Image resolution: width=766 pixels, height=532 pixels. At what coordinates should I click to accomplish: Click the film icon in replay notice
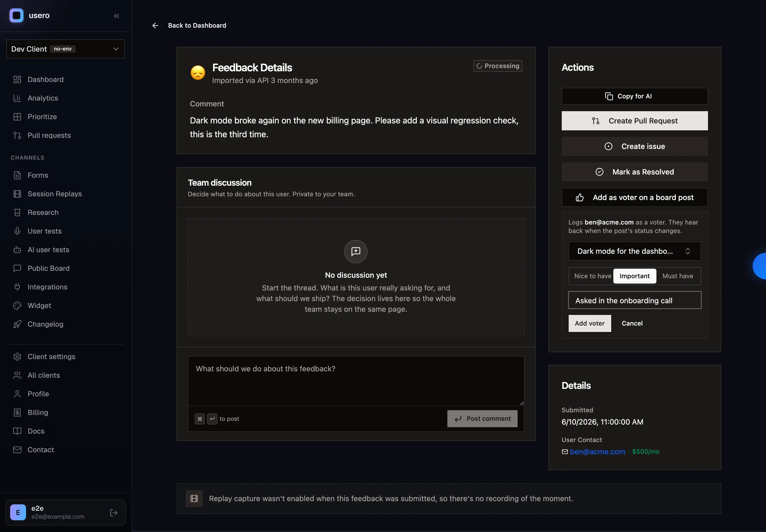tap(194, 498)
